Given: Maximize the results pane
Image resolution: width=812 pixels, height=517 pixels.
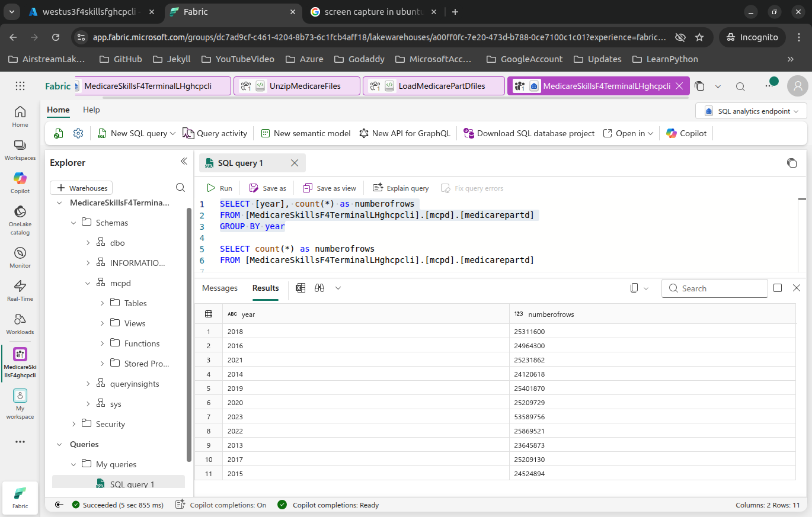Looking at the screenshot, I should (778, 288).
